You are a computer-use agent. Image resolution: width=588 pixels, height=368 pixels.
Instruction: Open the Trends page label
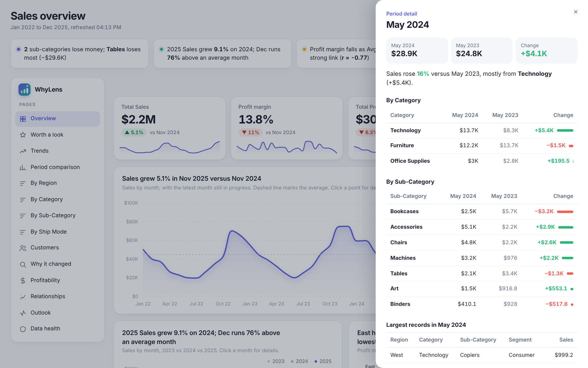coord(39,151)
